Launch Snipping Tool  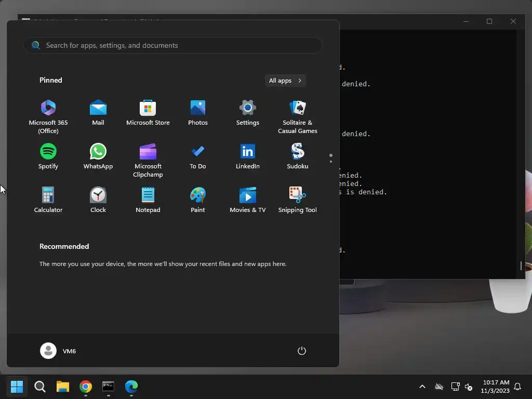(x=298, y=200)
